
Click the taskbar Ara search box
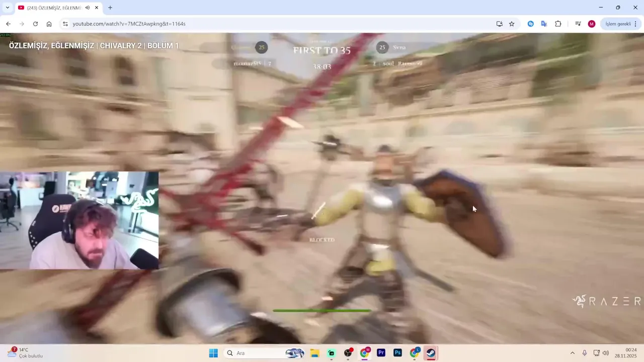point(264,353)
